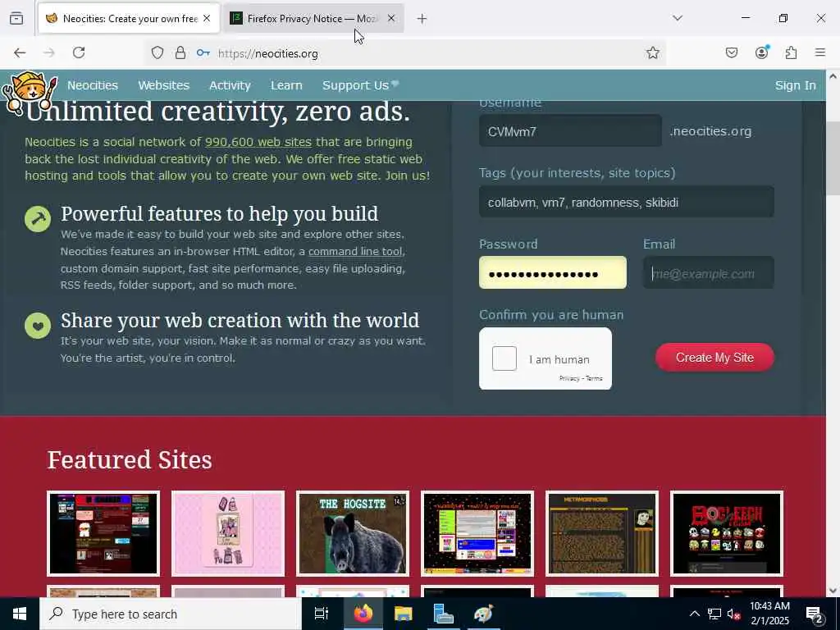Open the Firefox application menu

[820, 52]
